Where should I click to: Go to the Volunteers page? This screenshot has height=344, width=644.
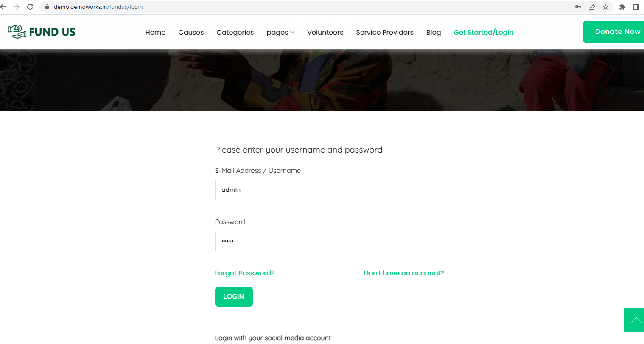pos(325,32)
